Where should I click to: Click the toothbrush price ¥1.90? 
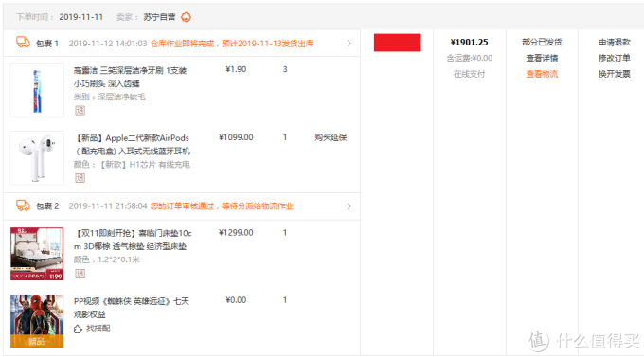pos(236,69)
